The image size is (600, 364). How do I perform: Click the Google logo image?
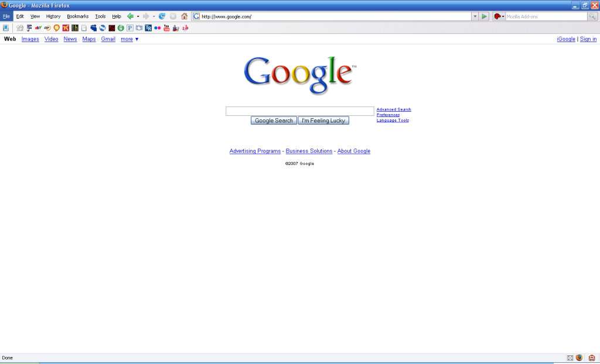[299, 75]
